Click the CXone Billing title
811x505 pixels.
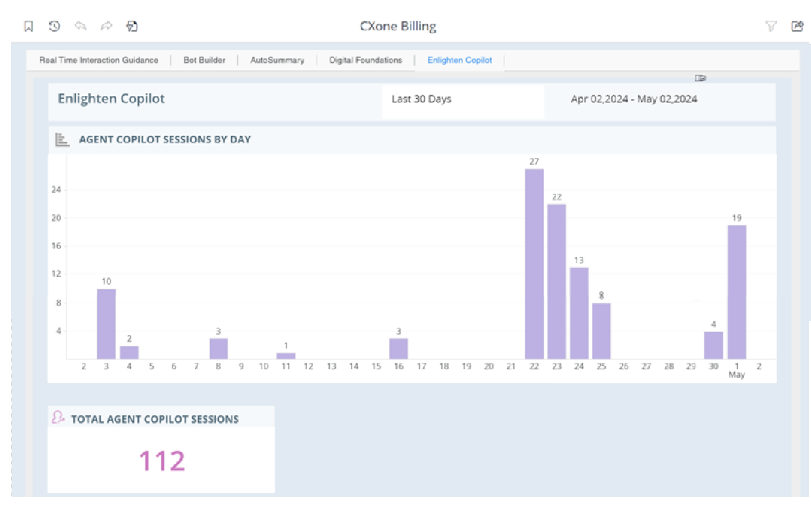pos(398,26)
